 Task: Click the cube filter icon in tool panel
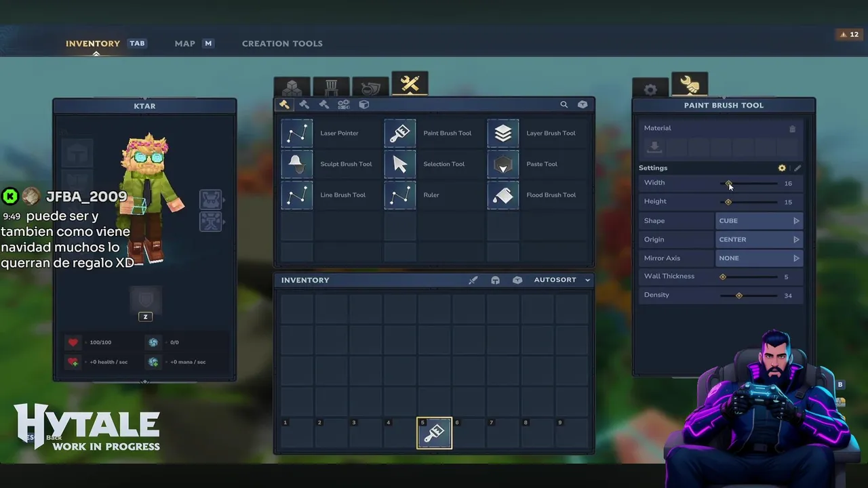click(364, 104)
